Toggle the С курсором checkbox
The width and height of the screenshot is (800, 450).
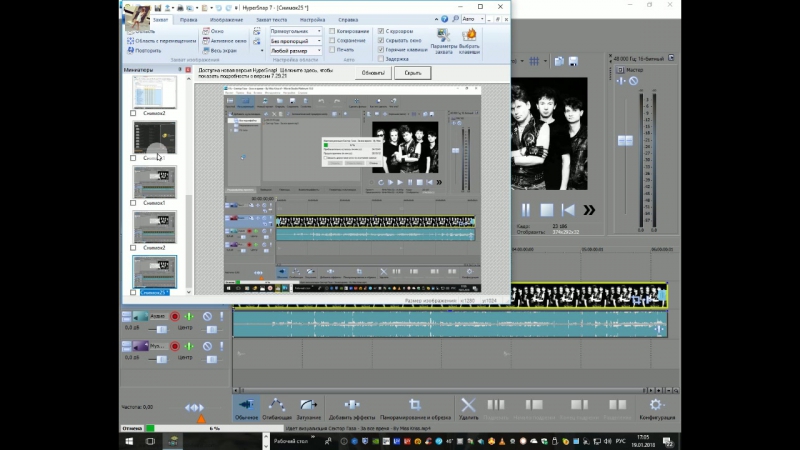[x=380, y=31]
